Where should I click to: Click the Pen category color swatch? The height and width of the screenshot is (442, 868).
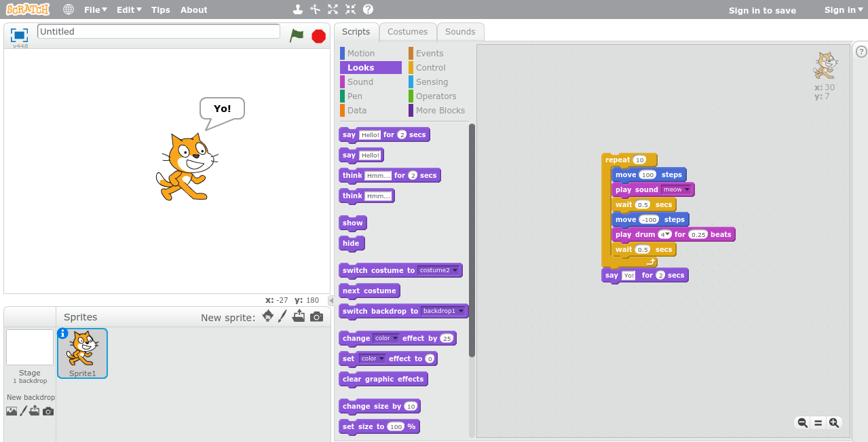[x=343, y=96]
